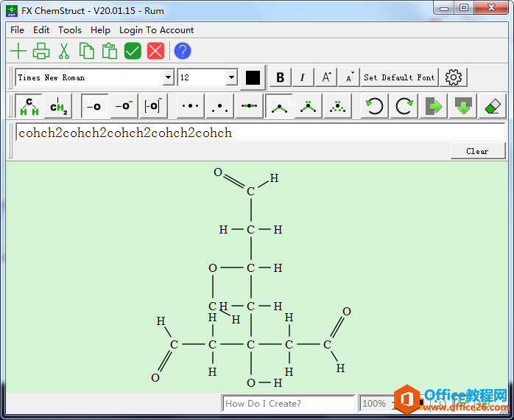Toggle Italic formatting

click(x=303, y=77)
